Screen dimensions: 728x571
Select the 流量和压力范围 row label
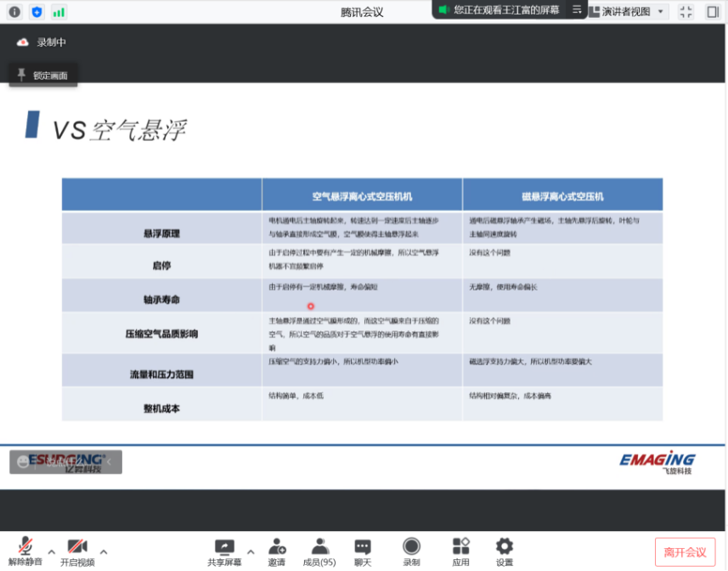(x=161, y=374)
